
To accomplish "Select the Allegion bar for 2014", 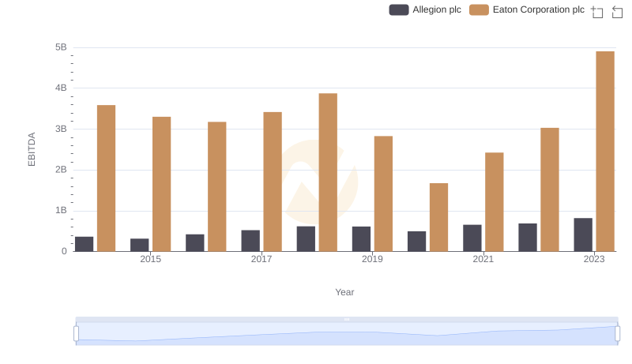I will 85,244.
